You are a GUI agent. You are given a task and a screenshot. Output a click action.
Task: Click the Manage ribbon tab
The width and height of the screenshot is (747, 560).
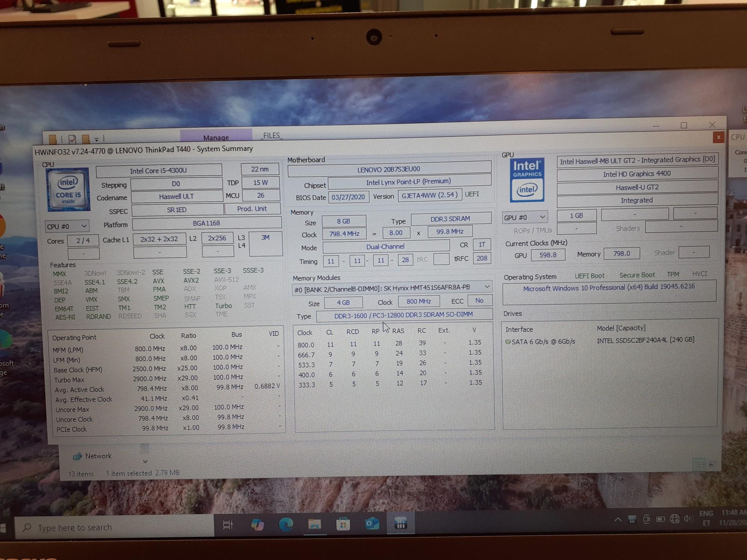coord(216,137)
